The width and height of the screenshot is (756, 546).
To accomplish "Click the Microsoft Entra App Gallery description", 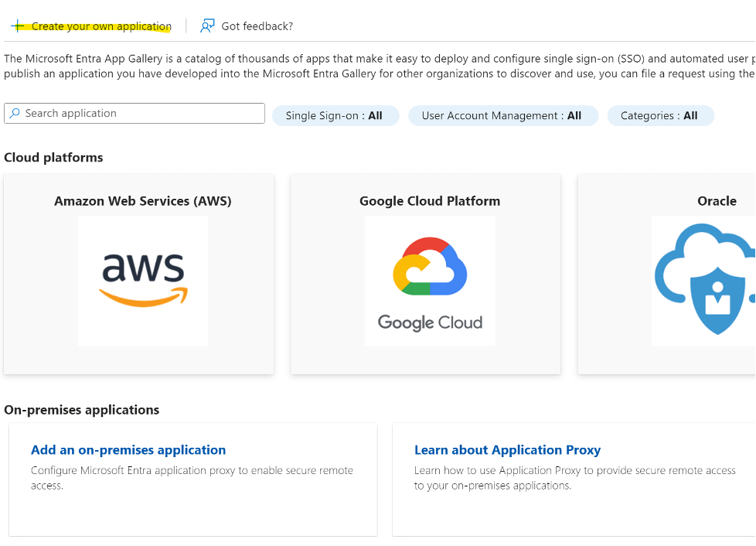I will pyautogui.click(x=380, y=66).
